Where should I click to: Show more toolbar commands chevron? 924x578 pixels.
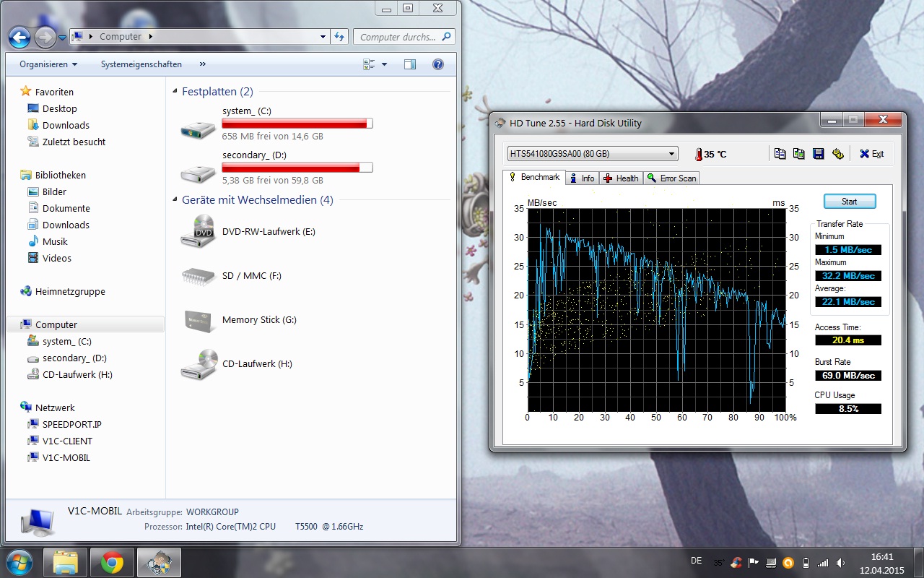[203, 64]
